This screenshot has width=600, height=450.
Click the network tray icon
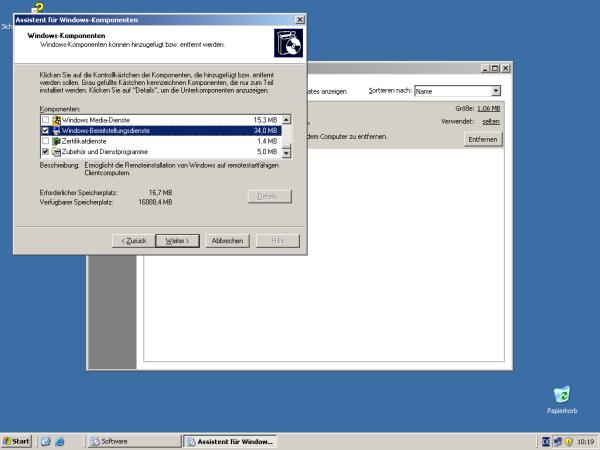pyautogui.click(x=558, y=442)
